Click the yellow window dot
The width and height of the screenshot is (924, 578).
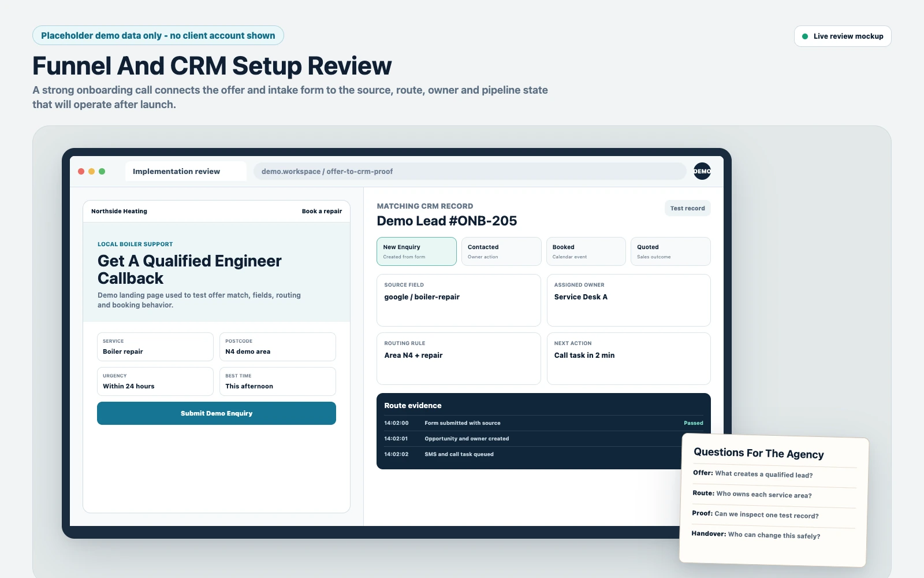click(91, 171)
